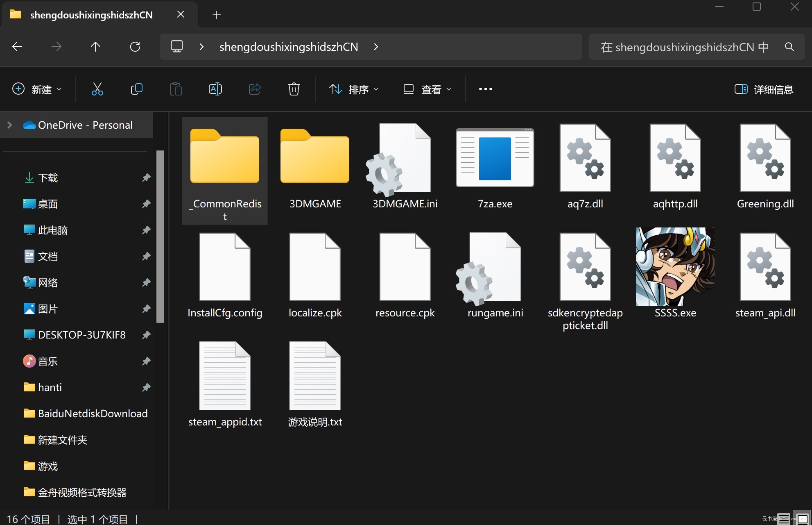
Task: Toggle the 详细信息 details pane
Action: click(764, 89)
